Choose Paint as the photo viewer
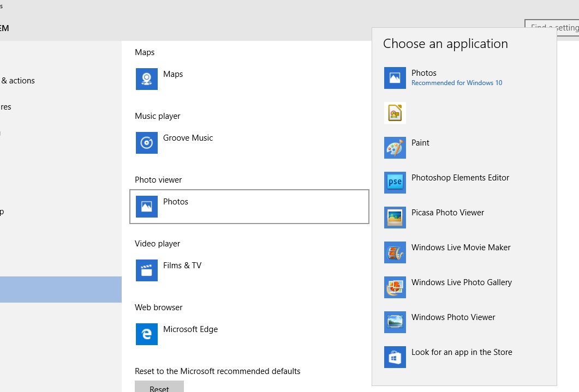 pos(464,148)
